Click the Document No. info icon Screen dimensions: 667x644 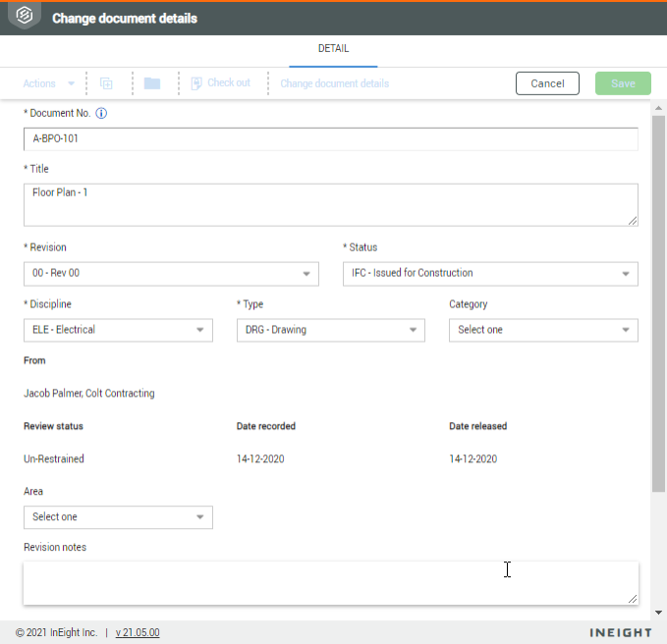101,113
